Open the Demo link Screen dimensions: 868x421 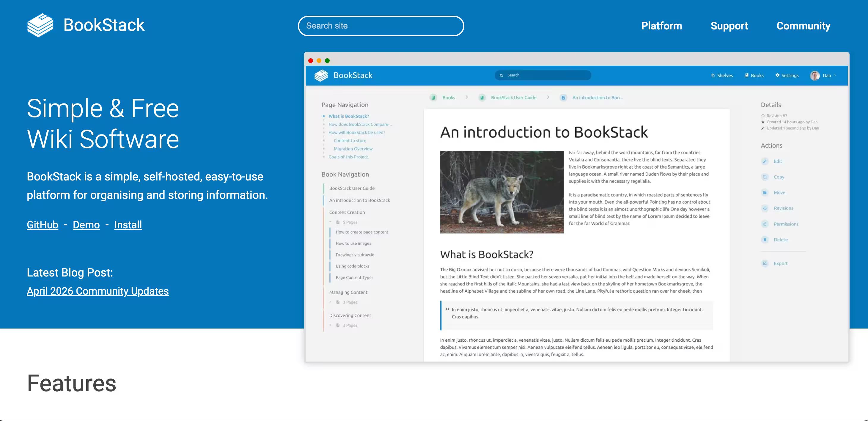pyautogui.click(x=86, y=225)
